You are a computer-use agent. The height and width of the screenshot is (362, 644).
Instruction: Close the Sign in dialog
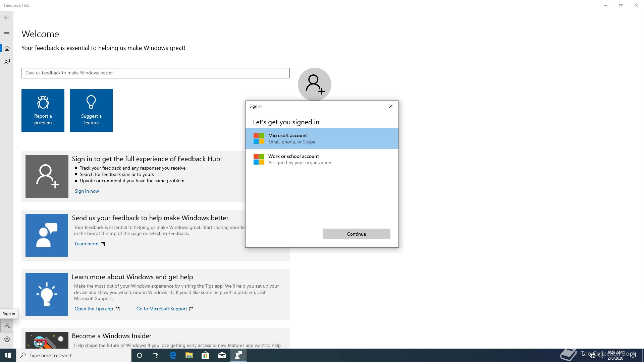[x=391, y=106]
